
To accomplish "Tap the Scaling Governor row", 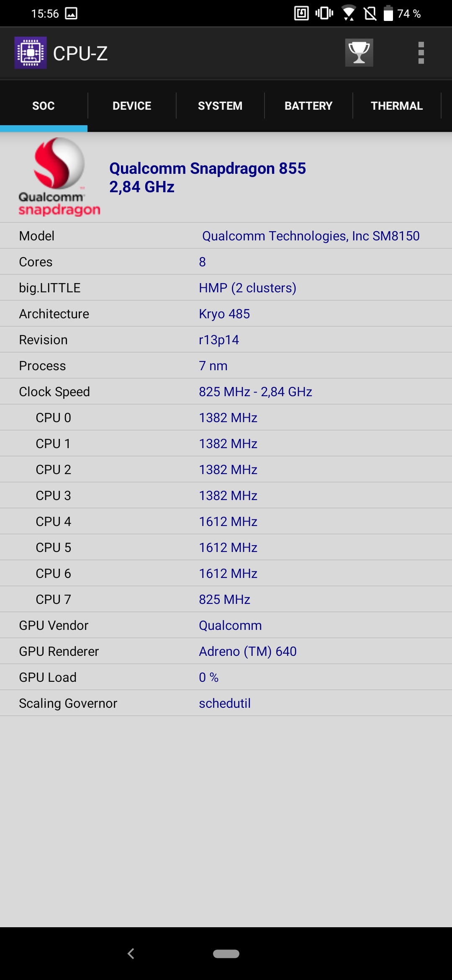I will (x=226, y=703).
